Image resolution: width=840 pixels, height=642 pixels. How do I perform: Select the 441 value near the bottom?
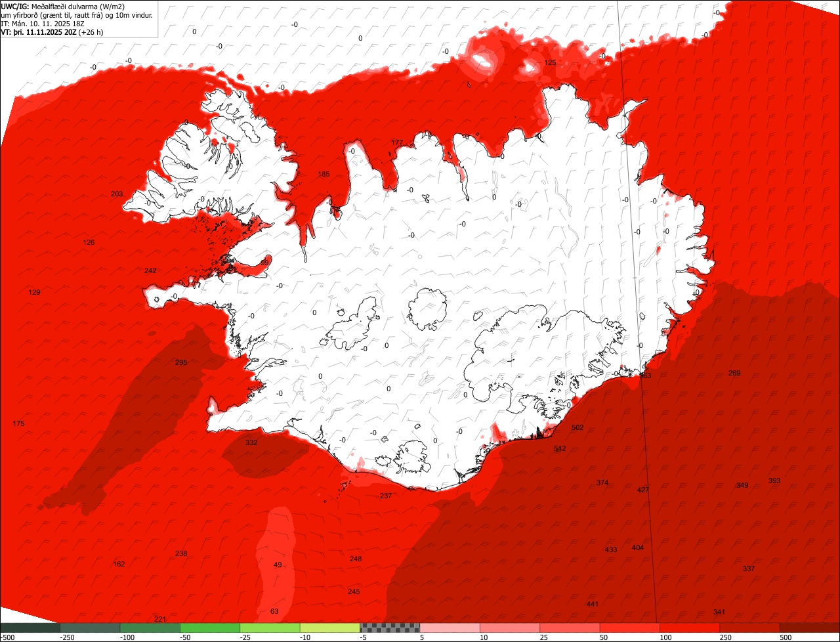pos(593,604)
